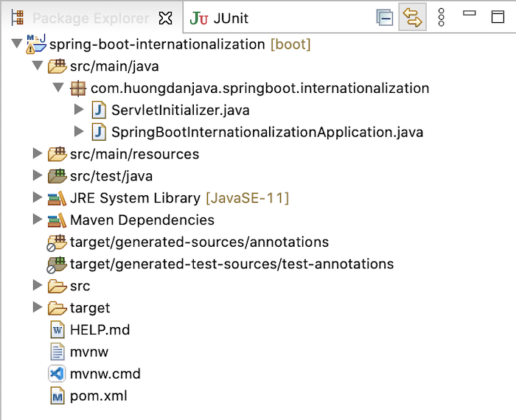Select SpringBootInternationalizationApplication.java in the tree
Viewport: 516px width, 420px height.
pyautogui.click(x=267, y=132)
